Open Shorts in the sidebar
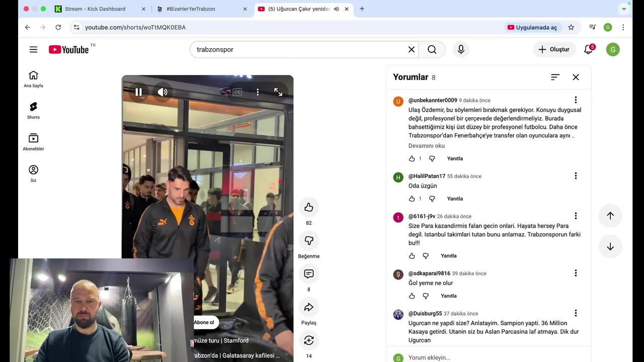The image size is (644, 362). click(x=33, y=111)
